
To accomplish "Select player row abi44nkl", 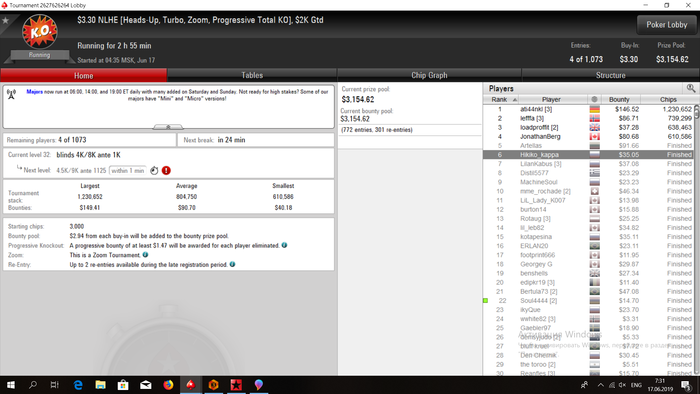I will pyautogui.click(x=588, y=109).
